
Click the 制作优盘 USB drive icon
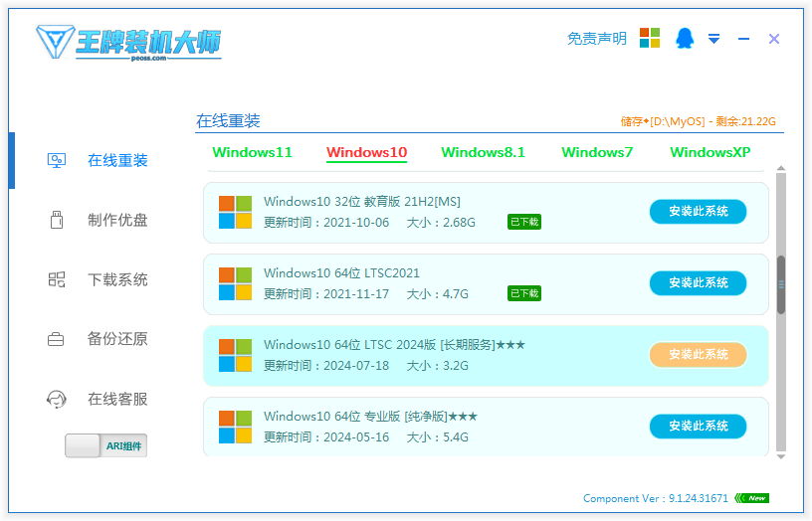click(x=57, y=220)
